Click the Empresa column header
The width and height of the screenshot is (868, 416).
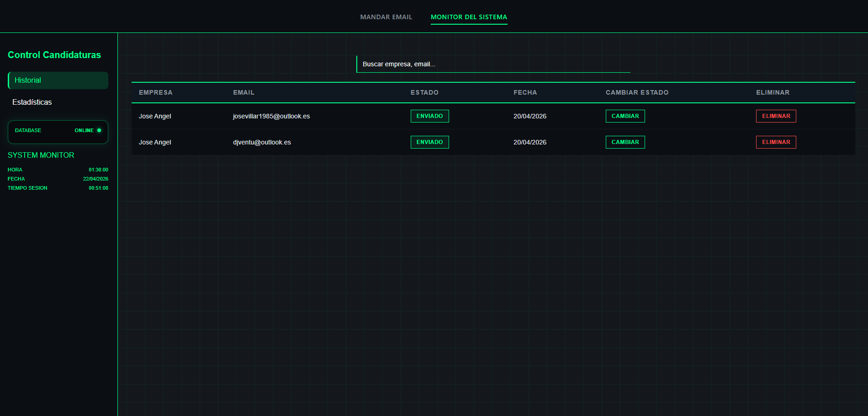[156, 92]
